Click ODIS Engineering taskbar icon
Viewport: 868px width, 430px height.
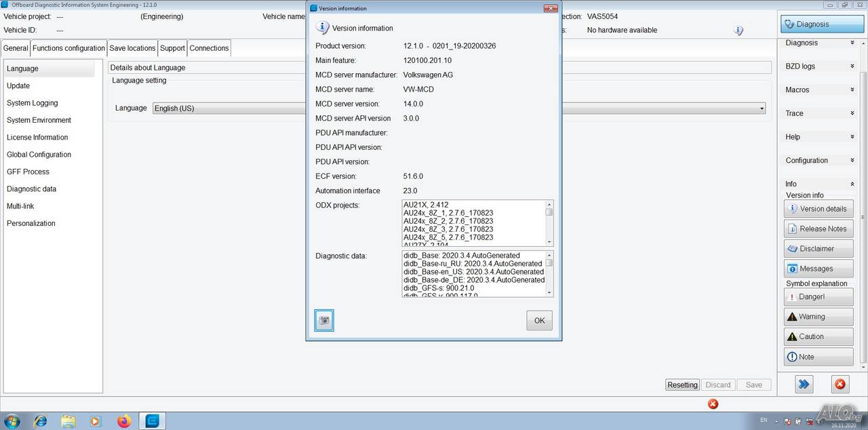(x=153, y=421)
